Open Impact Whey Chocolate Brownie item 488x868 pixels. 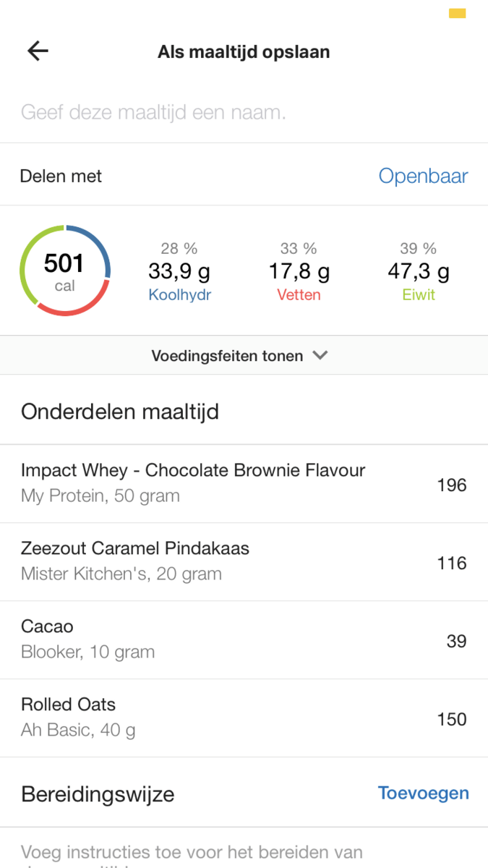pos(193,482)
